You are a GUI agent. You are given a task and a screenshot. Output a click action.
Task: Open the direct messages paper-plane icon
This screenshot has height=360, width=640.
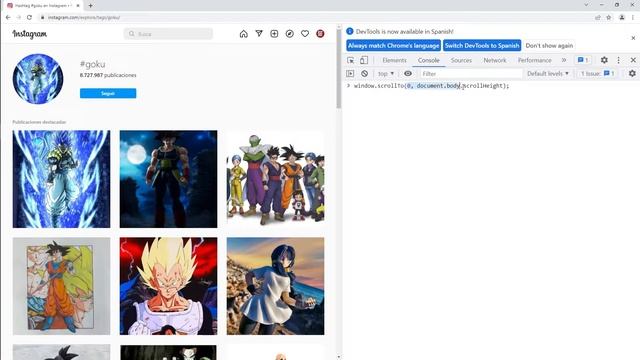(259, 34)
